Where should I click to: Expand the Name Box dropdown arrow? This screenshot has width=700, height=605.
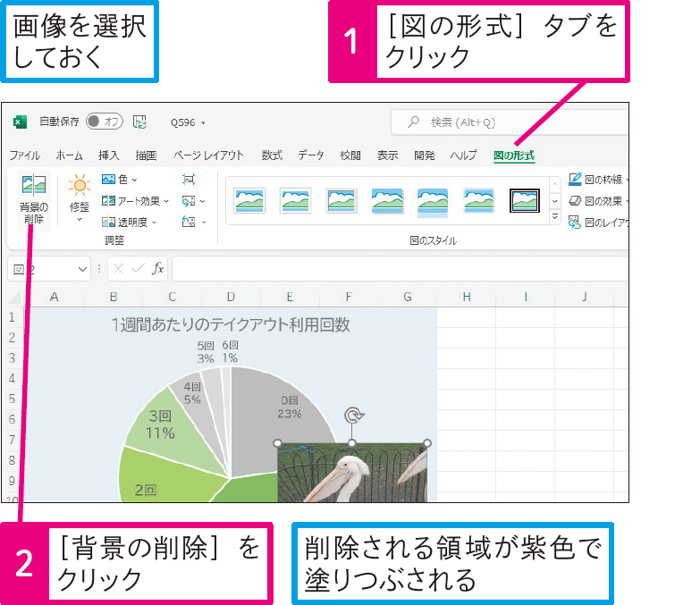(83, 268)
